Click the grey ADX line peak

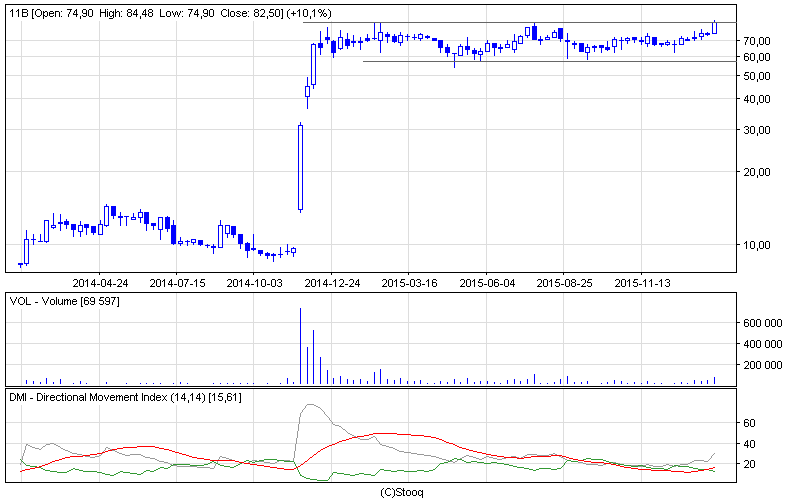[310, 405]
